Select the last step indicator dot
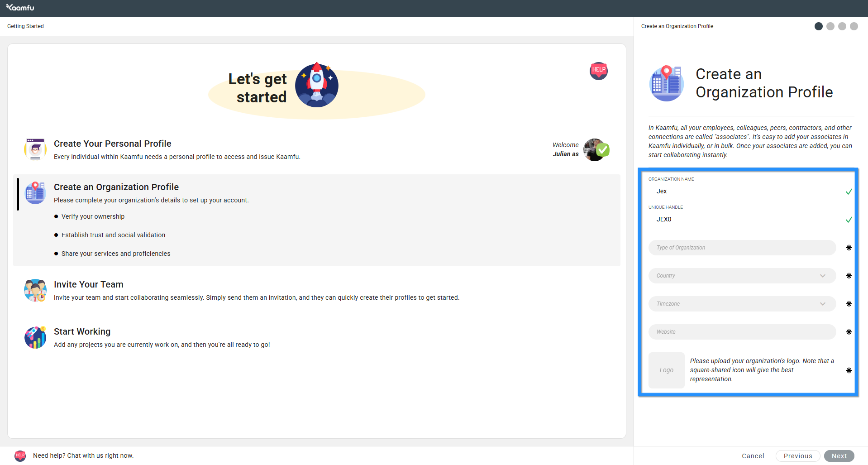 (854, 26)
